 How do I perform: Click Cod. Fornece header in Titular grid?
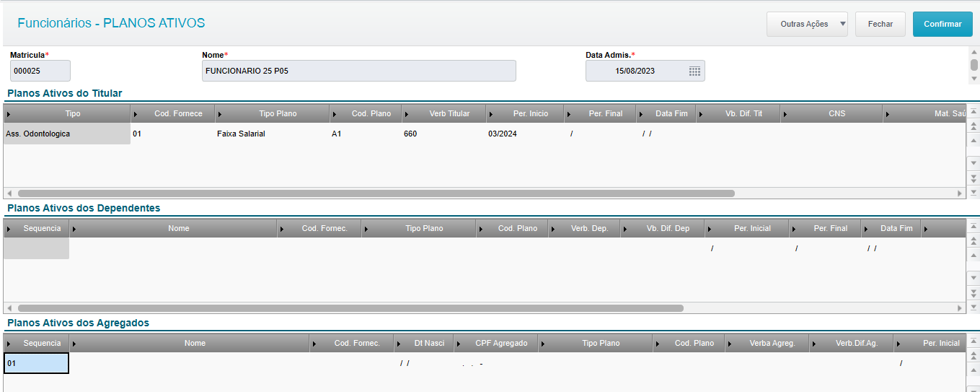(173, 114)
